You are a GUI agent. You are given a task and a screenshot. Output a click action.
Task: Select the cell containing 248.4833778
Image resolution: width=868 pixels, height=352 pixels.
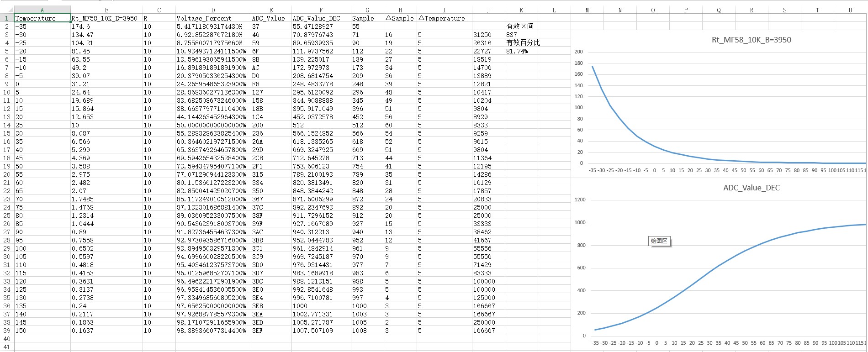321,84
